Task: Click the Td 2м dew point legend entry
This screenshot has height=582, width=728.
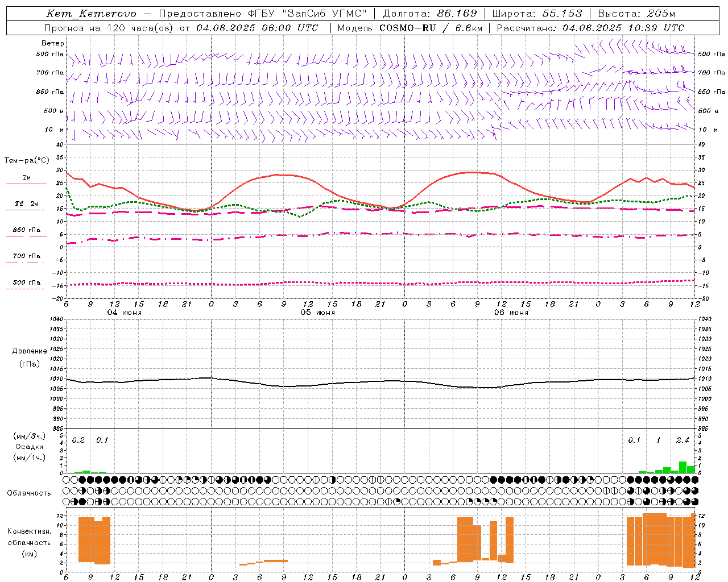Action: pos(27,203)
